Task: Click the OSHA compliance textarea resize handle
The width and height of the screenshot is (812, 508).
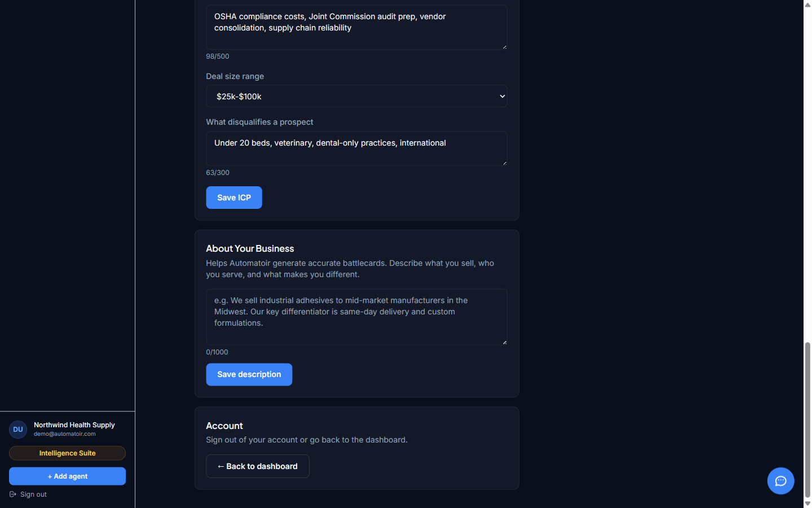Action: pos(504,46)
